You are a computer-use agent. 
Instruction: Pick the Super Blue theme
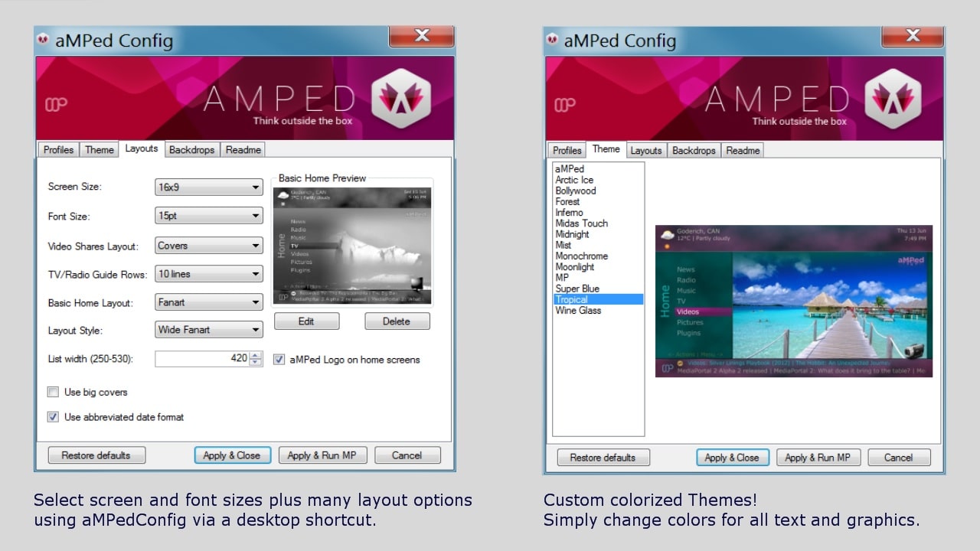coord(577,289)
